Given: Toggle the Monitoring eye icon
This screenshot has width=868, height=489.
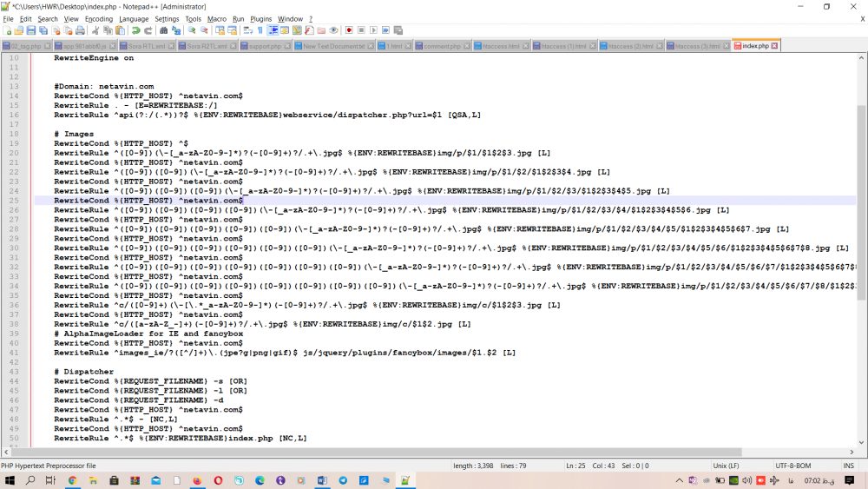Looking at the screenshot, I should coord(334,30).
